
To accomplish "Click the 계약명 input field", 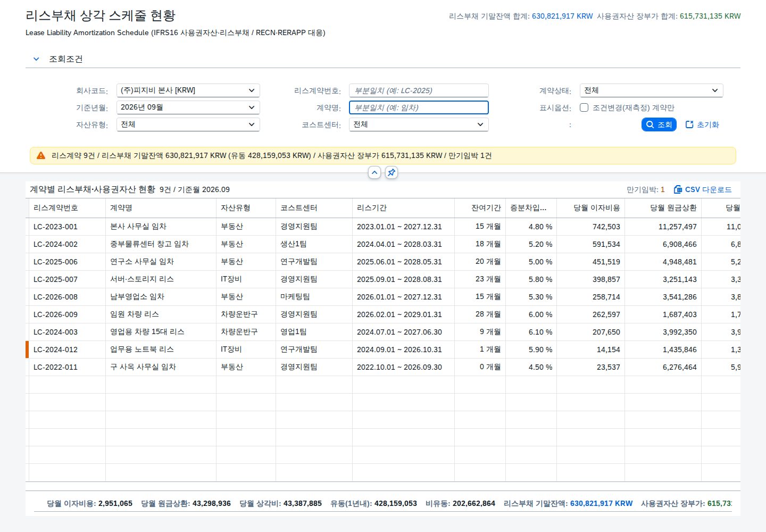I will [x=419, y=107].
